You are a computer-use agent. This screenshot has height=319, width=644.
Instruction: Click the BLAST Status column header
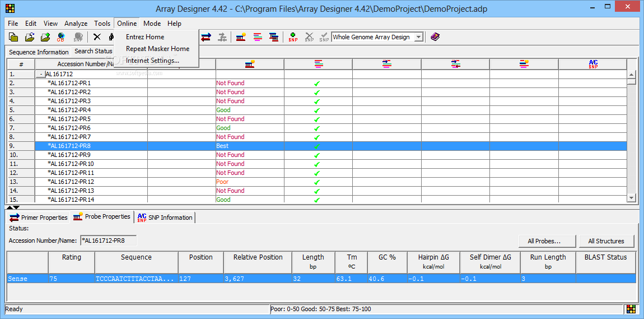pos(606,262)
